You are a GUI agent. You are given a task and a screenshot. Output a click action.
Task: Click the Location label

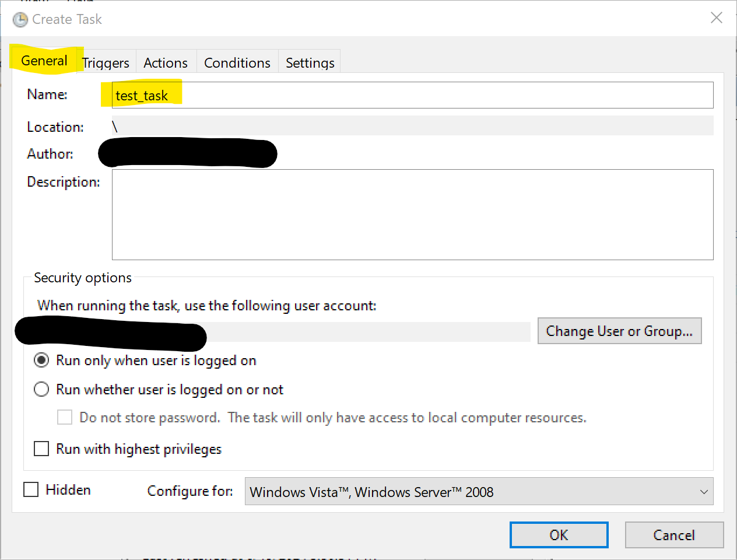point(55,127)
